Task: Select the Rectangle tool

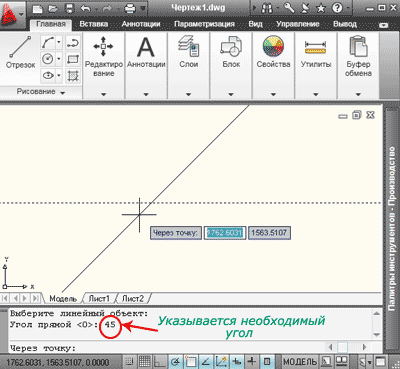Action: [73, 59]
